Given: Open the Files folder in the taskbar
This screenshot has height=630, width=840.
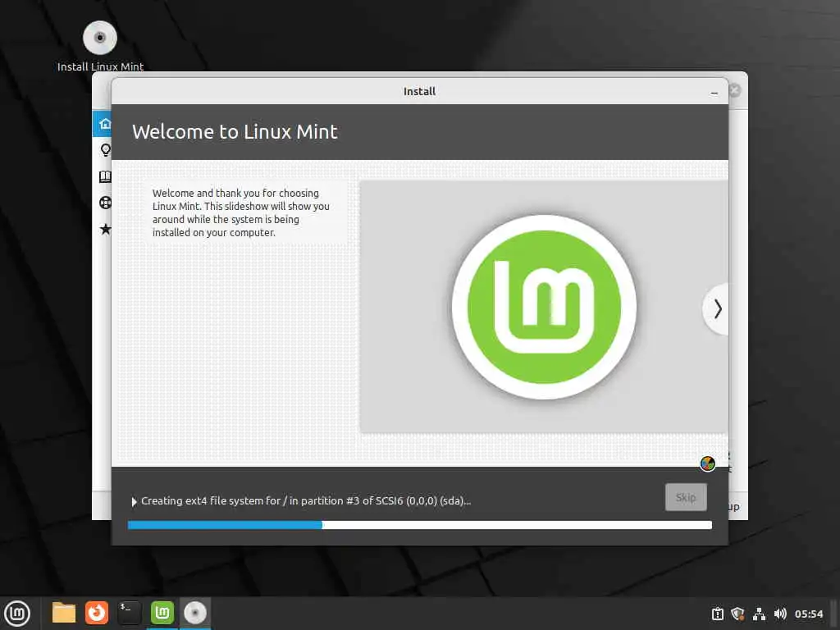Looking at the screenshot, I should pos(64,613).
